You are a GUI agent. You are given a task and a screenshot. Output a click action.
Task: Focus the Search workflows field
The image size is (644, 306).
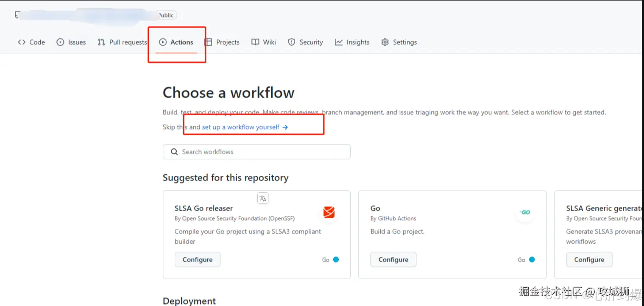tap(256, 152)
